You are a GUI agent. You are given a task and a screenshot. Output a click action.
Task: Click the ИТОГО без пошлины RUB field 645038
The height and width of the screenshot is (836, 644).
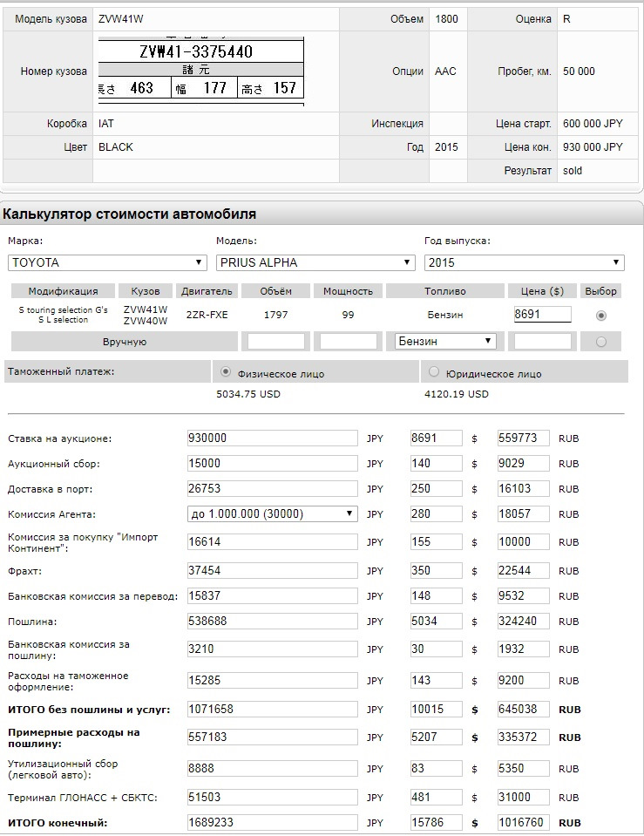pos(523,709)
